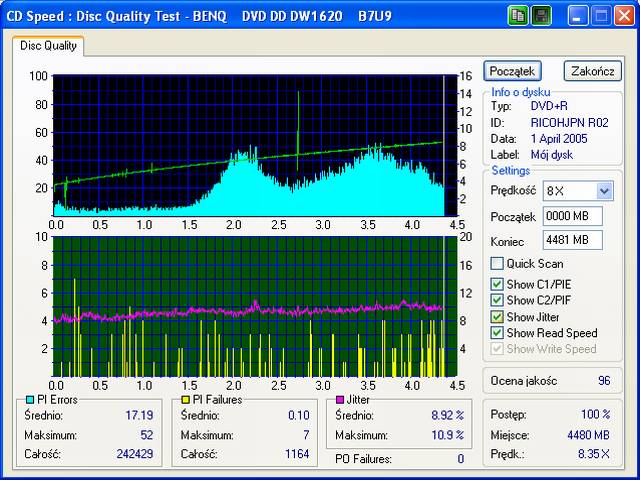Image resolution: width=640 pixels, height=480 pixels.
Task: Open the Prędkość speed dropdown
Action: coord(604,191)
